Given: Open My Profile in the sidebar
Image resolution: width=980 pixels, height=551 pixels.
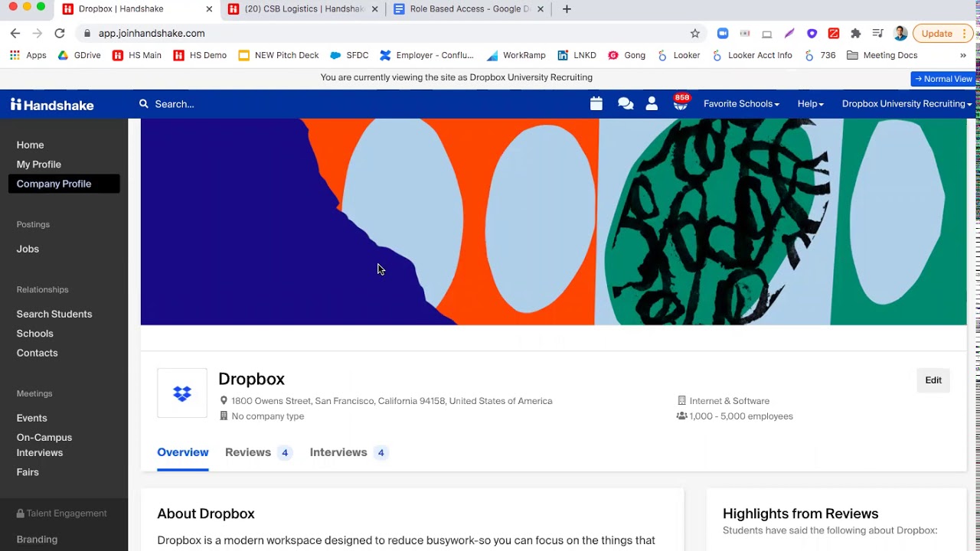Looking at the screenshot, I should coord(39,165).
